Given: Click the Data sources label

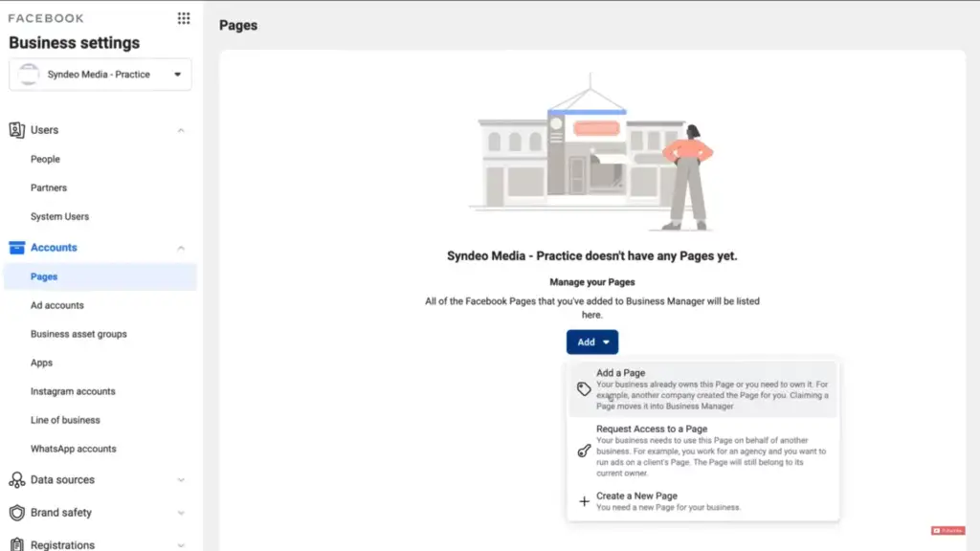Looking at the screenshot, I should [x=62, y=480].
